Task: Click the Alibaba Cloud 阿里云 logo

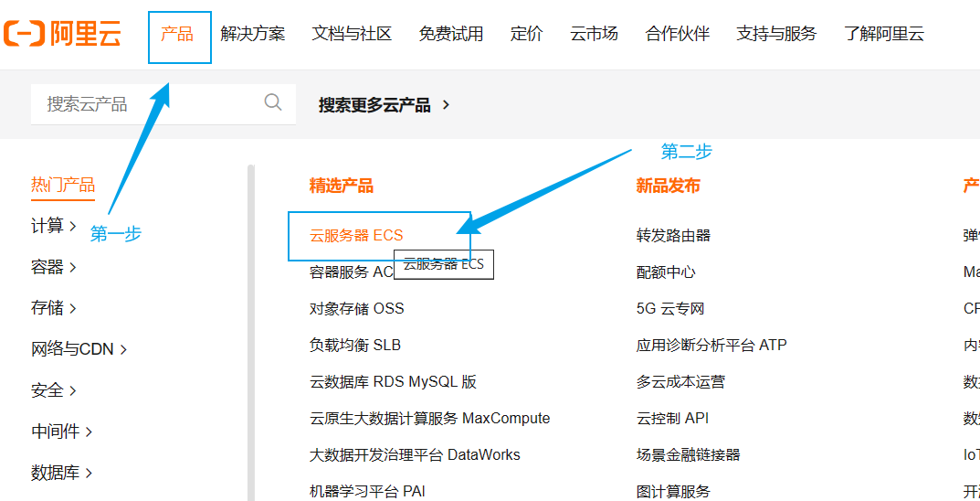Action: pos(62,33)
